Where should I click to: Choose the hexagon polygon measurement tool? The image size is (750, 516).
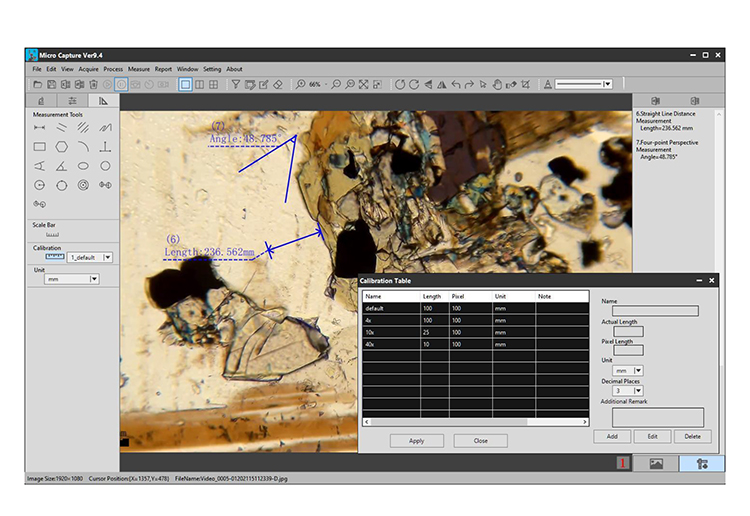(x=62, y=147)
